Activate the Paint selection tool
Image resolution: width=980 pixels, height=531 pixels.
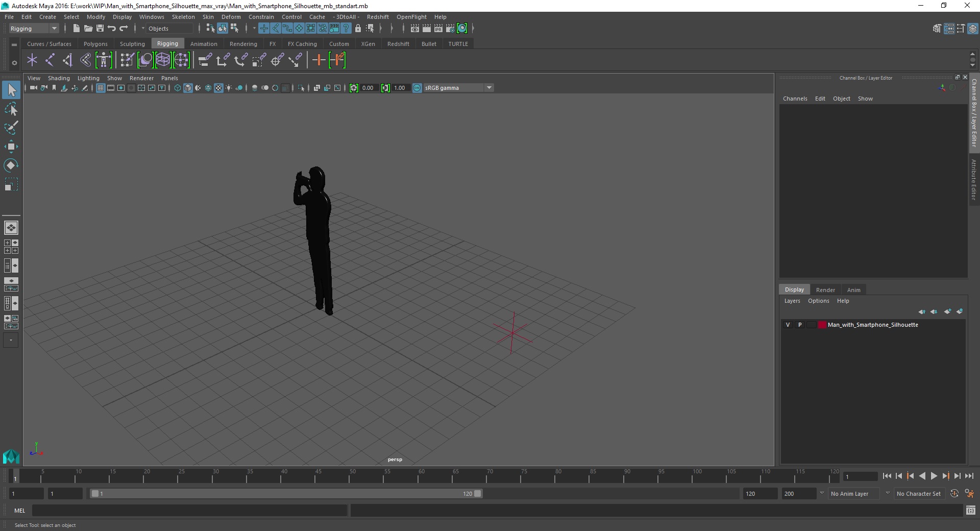[11, 128]
